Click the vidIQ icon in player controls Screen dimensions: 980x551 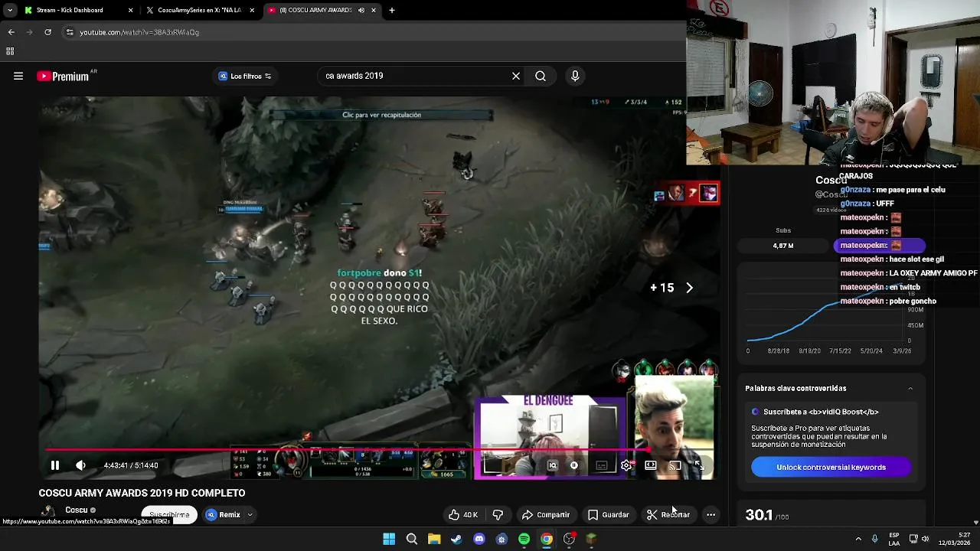coord(552,465)
